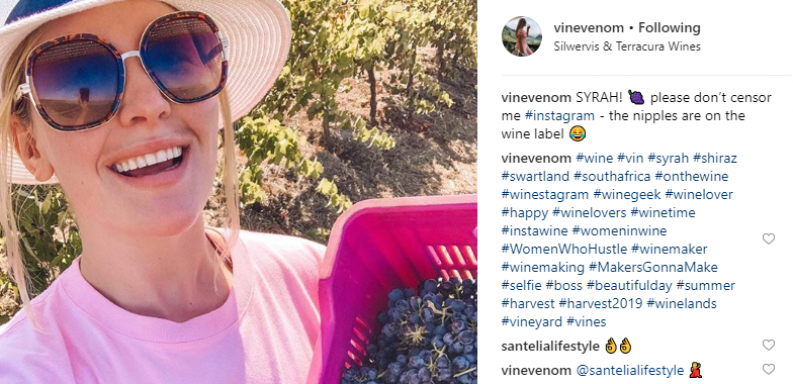Like vinevenom's reply with its heart icon

768,369
